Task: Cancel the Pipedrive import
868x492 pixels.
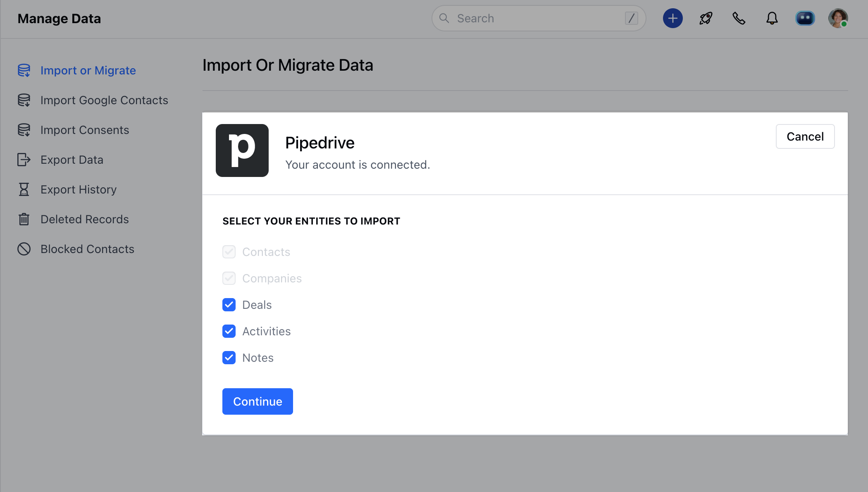Action: pos(805,136)
